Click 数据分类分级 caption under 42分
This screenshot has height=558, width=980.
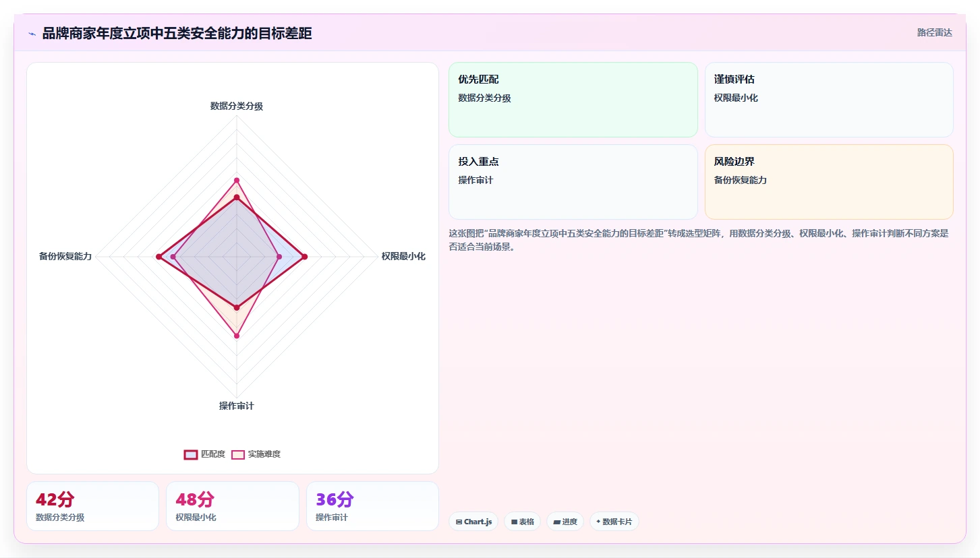tap(60, 518)
